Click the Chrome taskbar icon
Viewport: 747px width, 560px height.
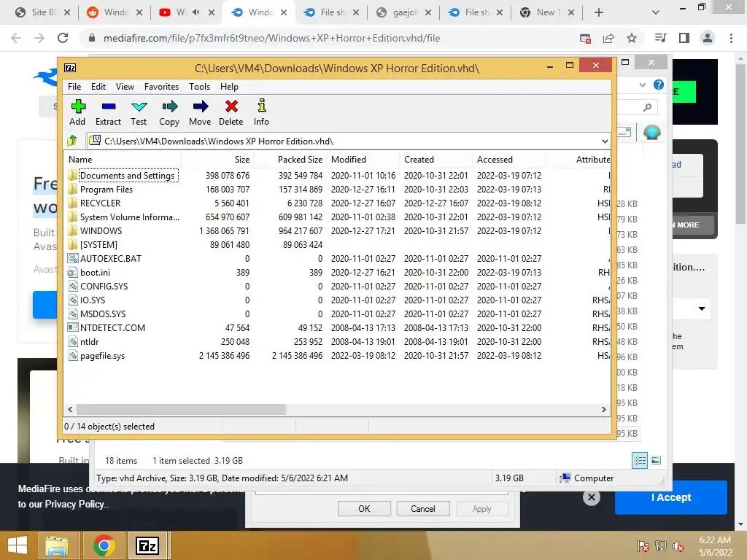point(104,545)
